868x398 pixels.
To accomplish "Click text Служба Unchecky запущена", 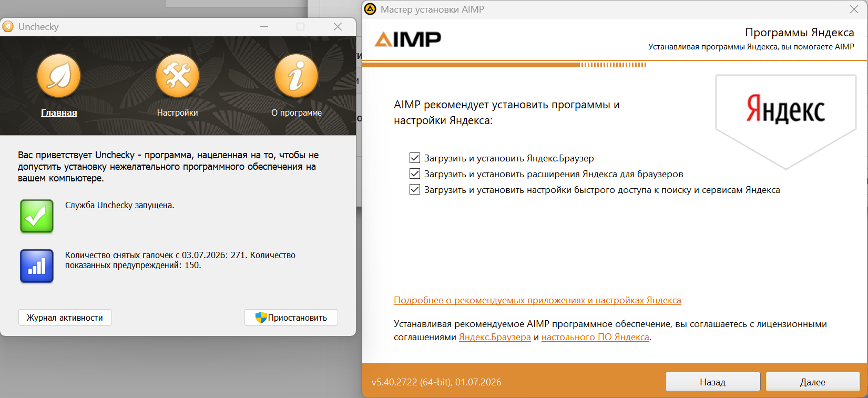I will 120,205.
